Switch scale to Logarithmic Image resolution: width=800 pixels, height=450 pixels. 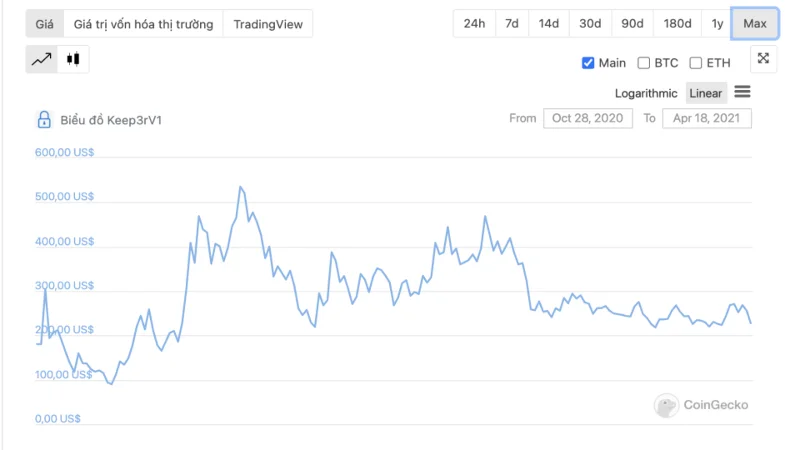tap(646, 93)
